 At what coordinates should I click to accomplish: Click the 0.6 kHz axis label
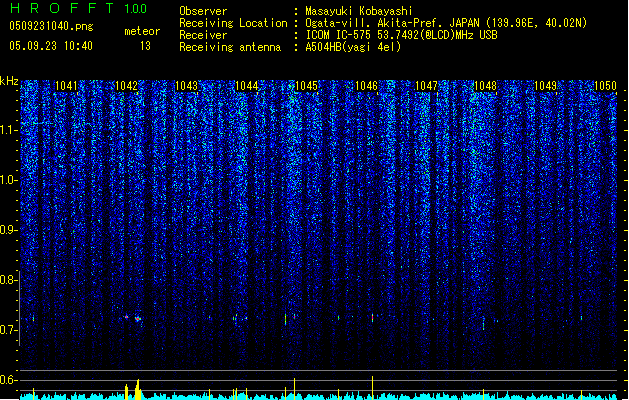tap(8, 380)
